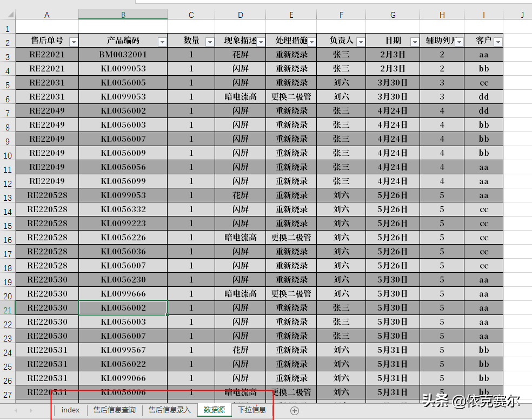Open filter dropdown for 日期 column
The image size is (532, 420).
click(415, 42)
